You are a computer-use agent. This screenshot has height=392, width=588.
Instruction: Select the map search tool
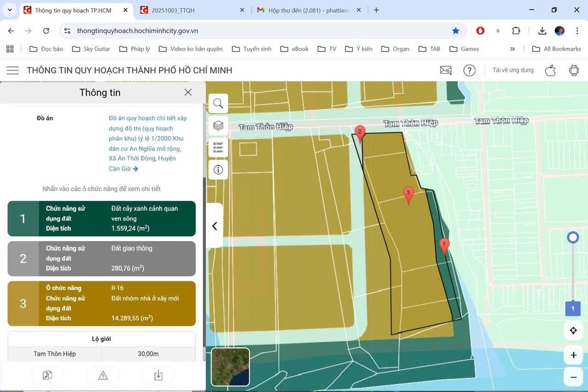coord(218,103)
